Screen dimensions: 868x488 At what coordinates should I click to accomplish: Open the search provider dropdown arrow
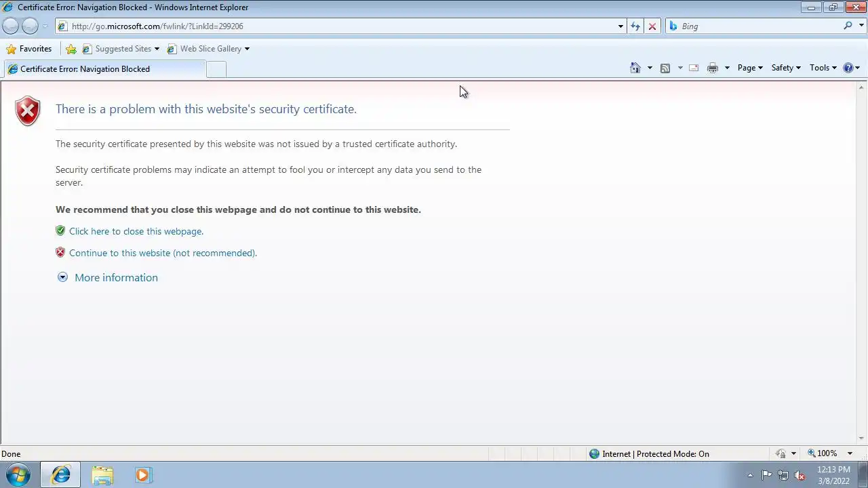click(861, 26)
